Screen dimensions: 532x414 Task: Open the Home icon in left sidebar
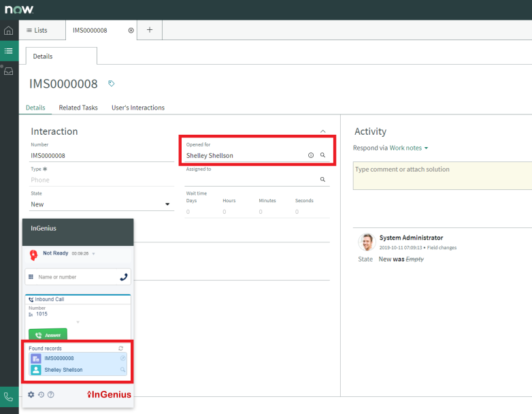(x=8, y=31)
